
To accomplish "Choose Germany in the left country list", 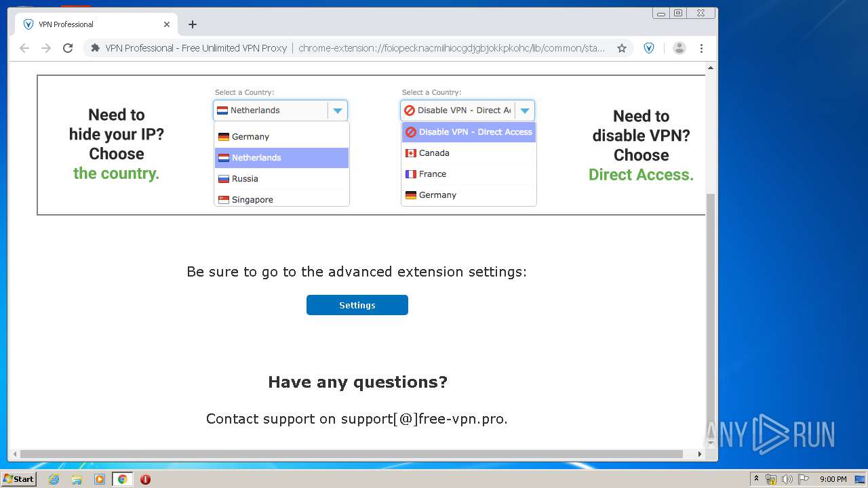I will coord(281,136).
